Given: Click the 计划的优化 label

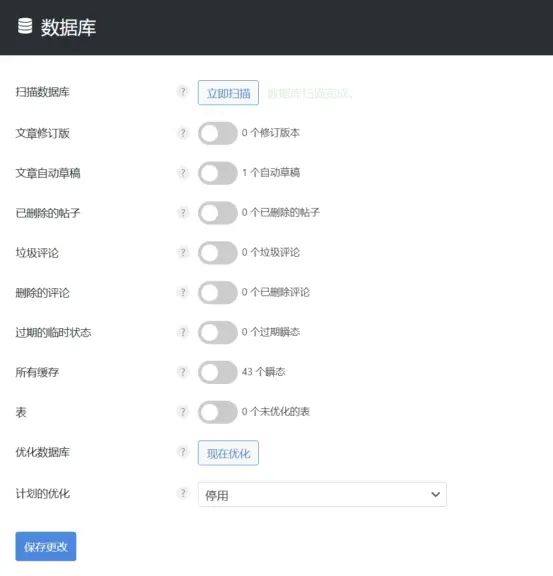Looking at the screenshot, I should point(43,493).
